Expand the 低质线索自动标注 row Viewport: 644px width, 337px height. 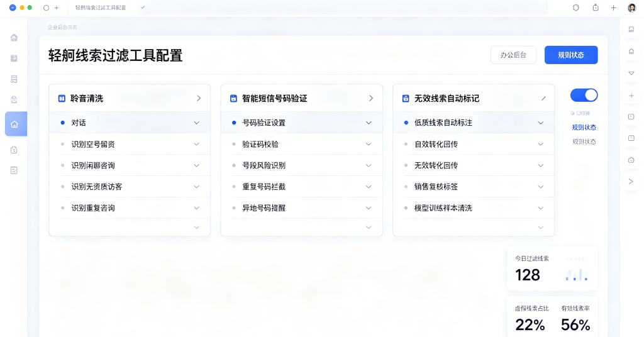(540, 123)
